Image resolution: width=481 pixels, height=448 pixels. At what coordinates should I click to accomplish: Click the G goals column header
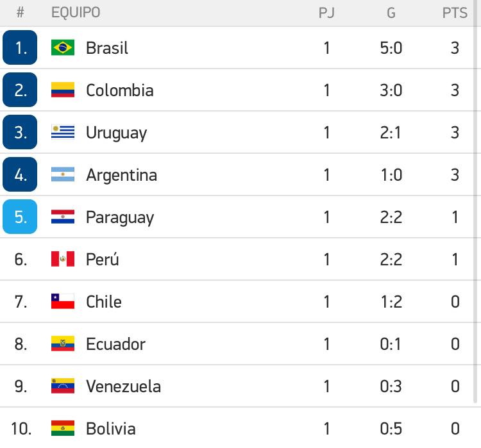(x=391, y=13)
